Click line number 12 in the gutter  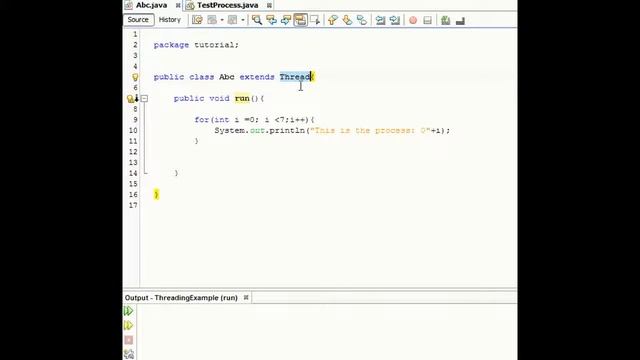coord(133,152)
